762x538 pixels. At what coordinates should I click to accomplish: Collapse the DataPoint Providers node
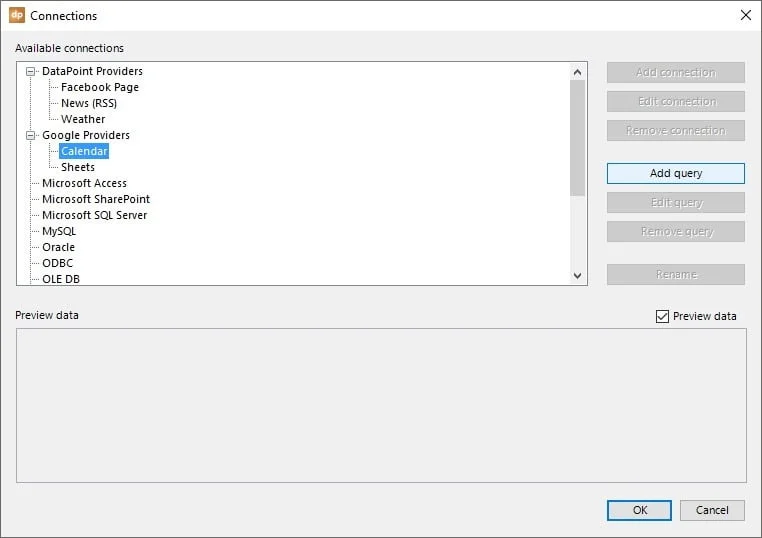pyautogui.click(x=30, y=71)
